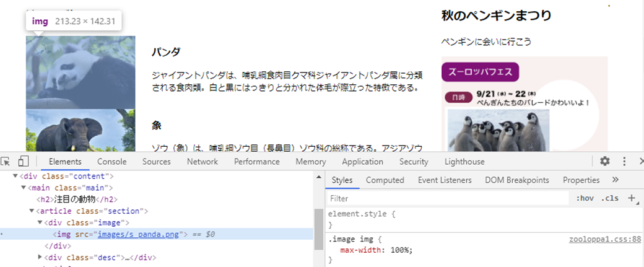Image resolution: width=644 pixels, height=267 pixels.
Task: Switch to the Elements tab
Action: (x=65, y=162)
